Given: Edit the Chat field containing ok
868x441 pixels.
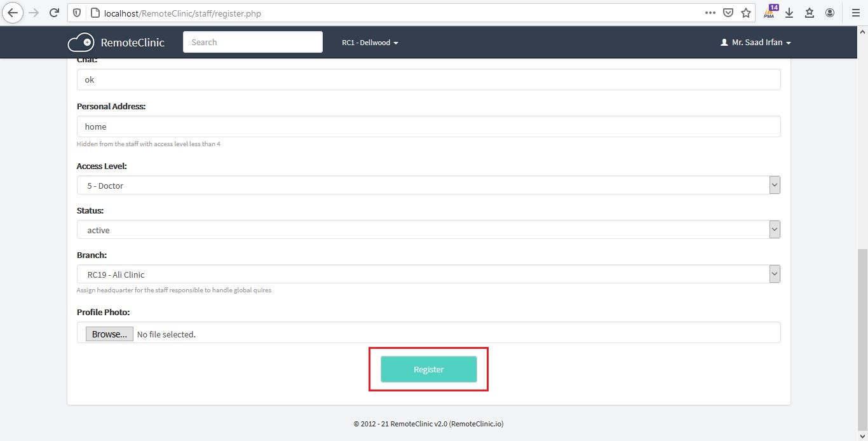Looking at the screenshot, I should pyautogui.click(x=428, y=79).
